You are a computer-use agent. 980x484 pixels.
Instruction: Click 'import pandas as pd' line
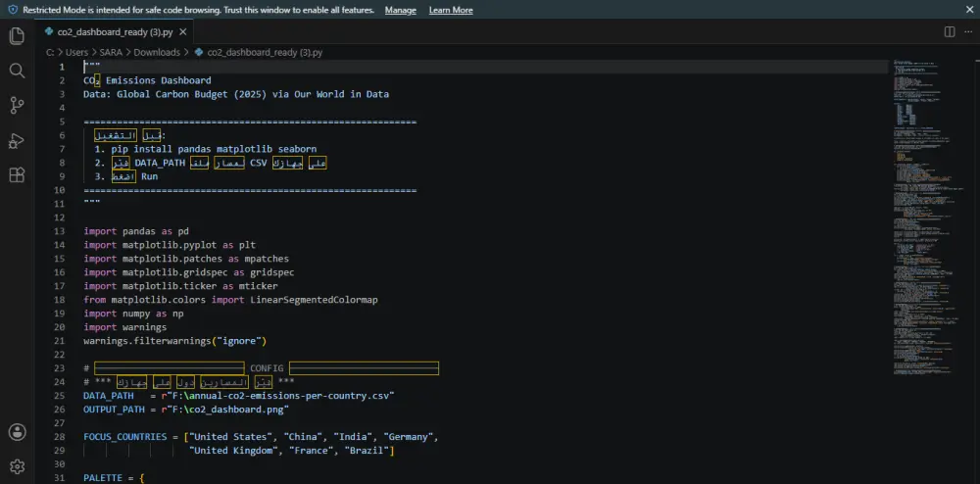136,231
